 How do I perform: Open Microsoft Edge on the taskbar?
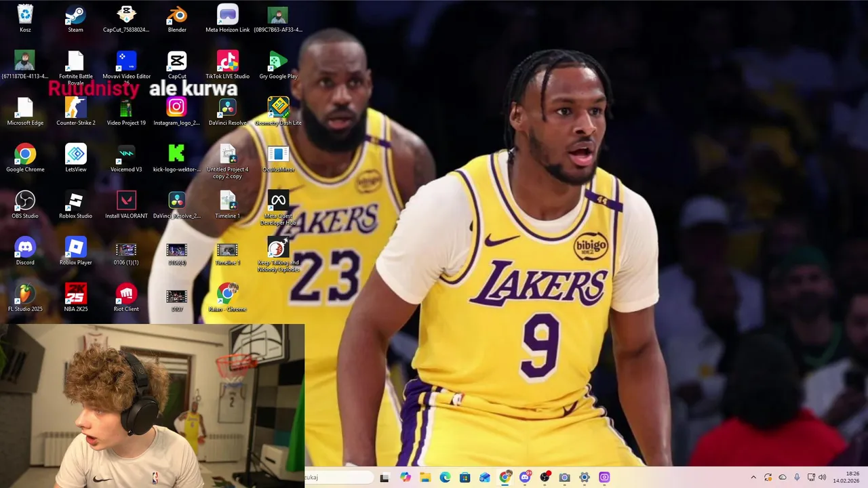point(445,477)
